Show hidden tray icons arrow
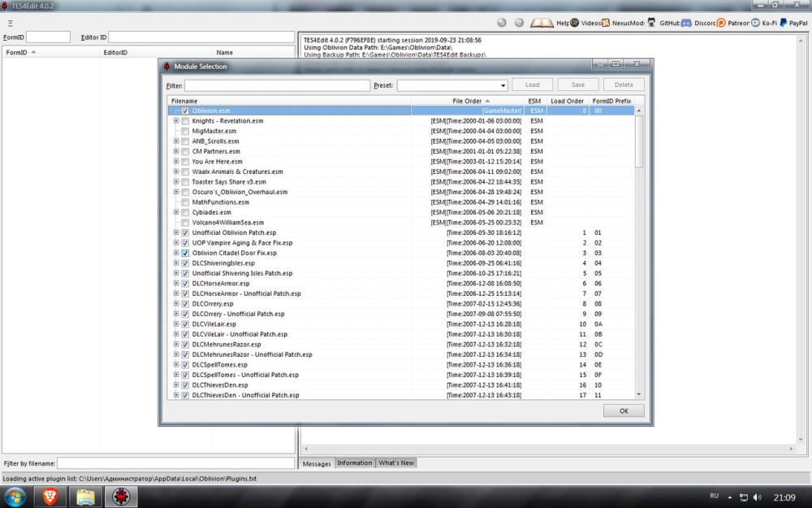The height and width of the screenshot is (508, 812). [730, 497]
